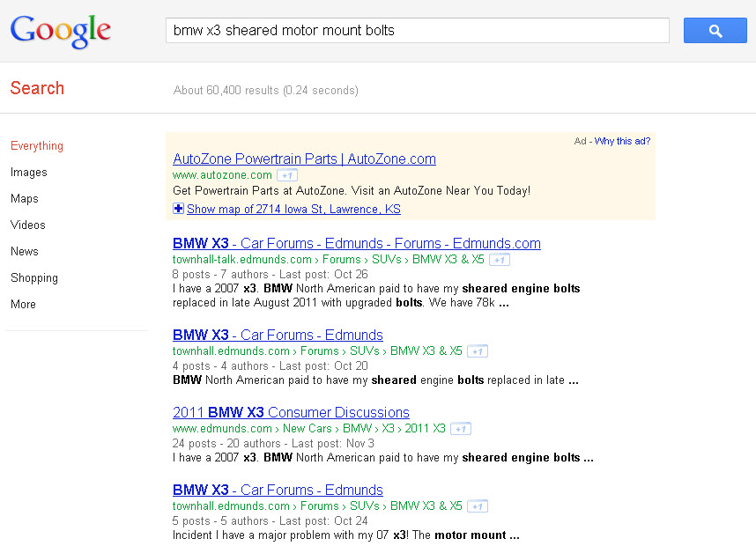Click +1 beside 2011 X3 result URL
Viewport: 756px width, 546px height.
pos(461,429)
